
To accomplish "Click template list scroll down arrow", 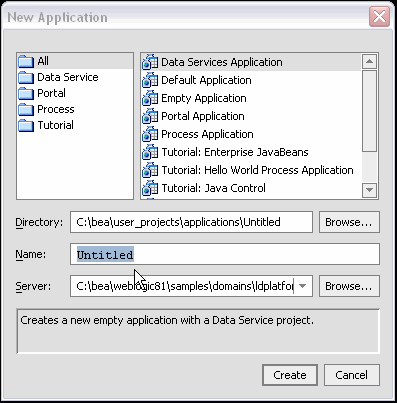I will [369, 190].
